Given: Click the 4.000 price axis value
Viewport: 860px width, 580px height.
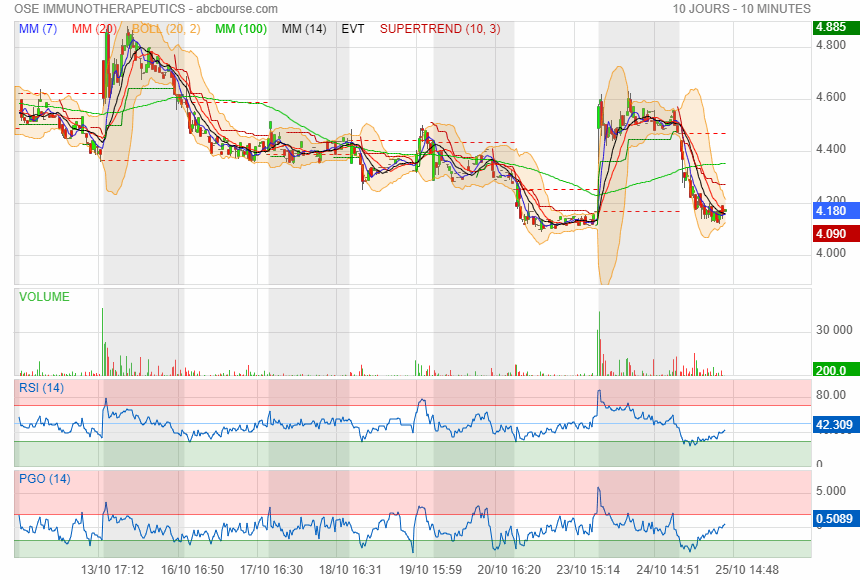Looking at the screenshot, I should (831, 253).
